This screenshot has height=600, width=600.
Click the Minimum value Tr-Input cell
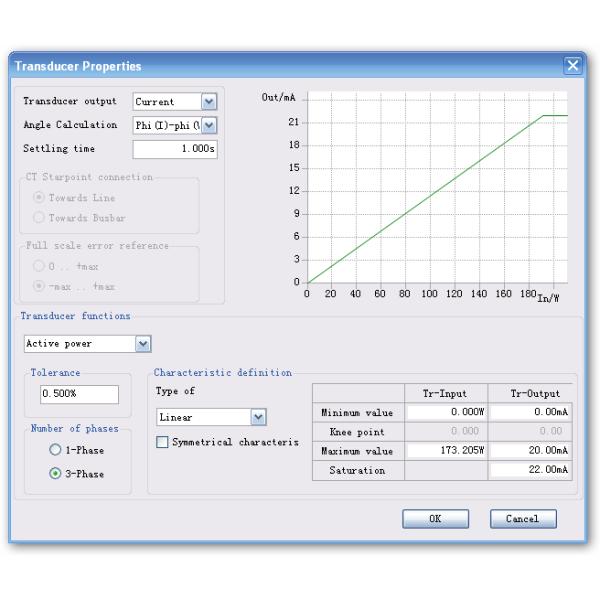tap(446, 413)
